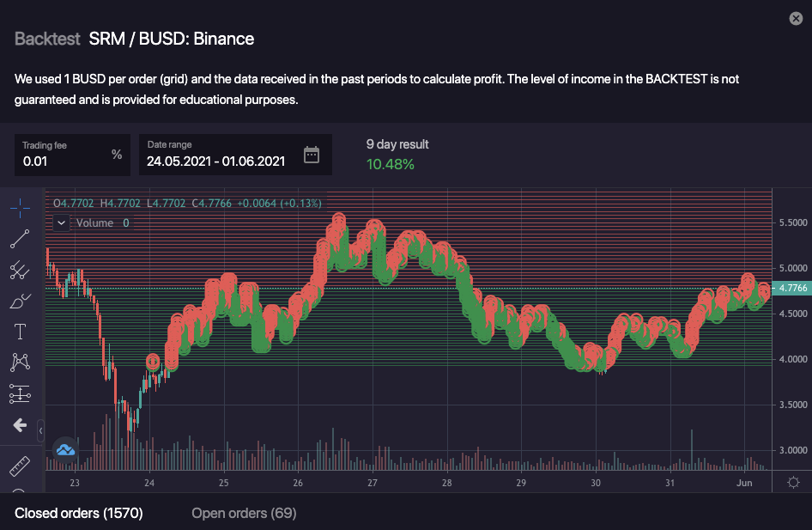Screen dimensions: 812x530
Task: Select the crosshair cursor tool
Action: [x=20, y=207]
